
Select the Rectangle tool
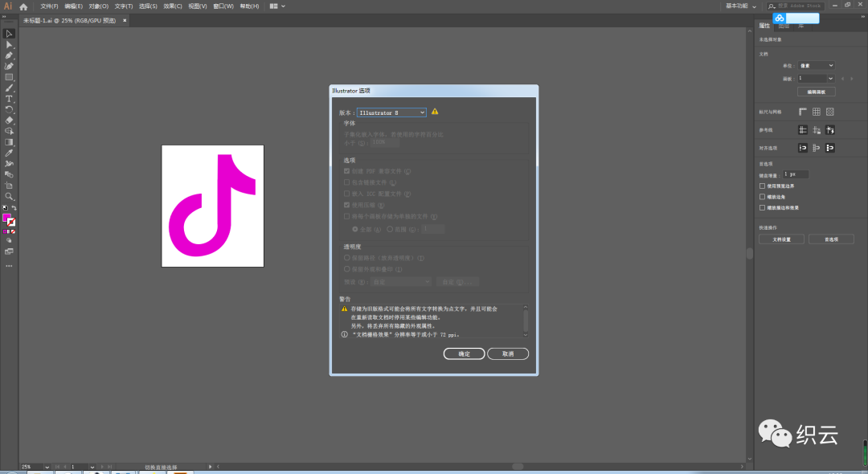click(x=9, y=77)
